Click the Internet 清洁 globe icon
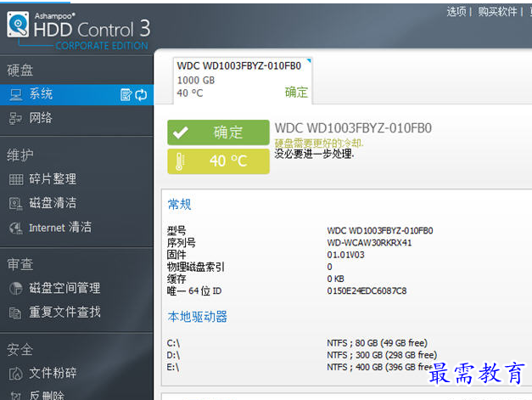Image resolution: width=532 pixels, height=400 pixels. coord(15,228)
